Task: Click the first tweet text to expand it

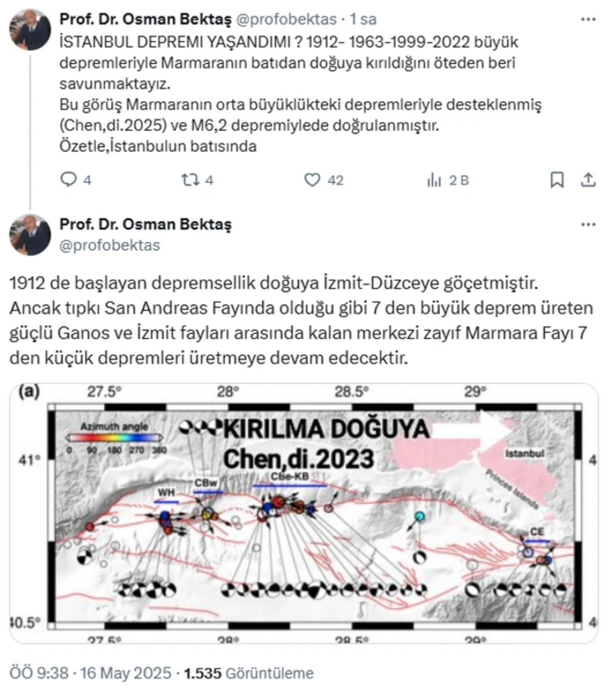Action: pos(300,94)
